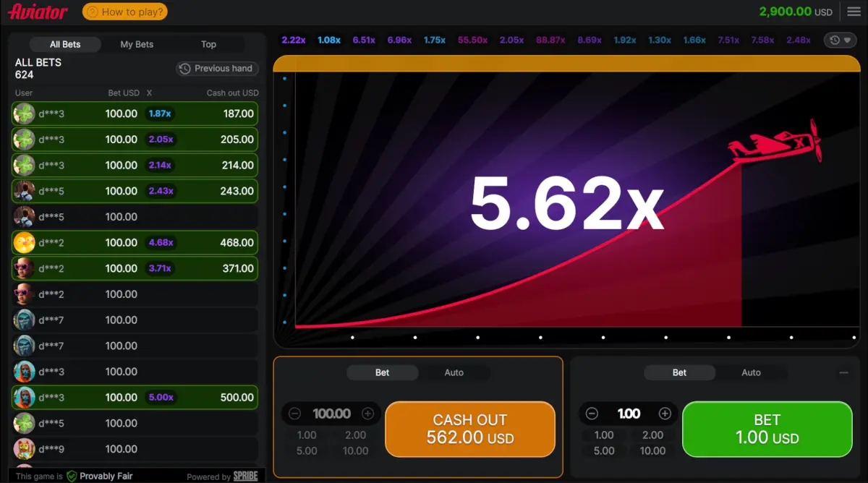Screen dimensions: 868x483
Task: Place the 1.00 USD bet
Action: (767, 429)
